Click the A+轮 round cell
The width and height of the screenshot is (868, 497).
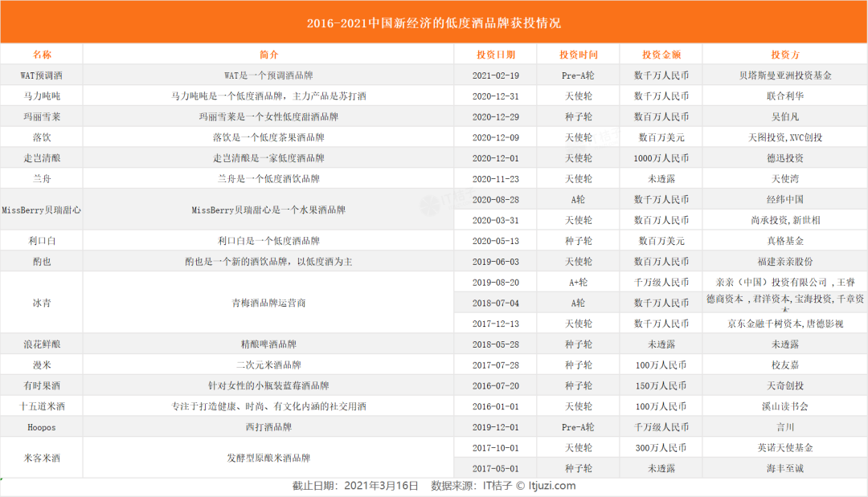point(578,283)
